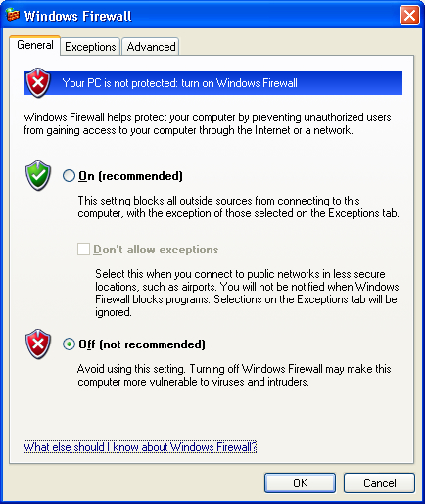The height and width of the screenshot is (504, 425).
Task: Click the red shield in the warning banner
Action: [38, 83]
